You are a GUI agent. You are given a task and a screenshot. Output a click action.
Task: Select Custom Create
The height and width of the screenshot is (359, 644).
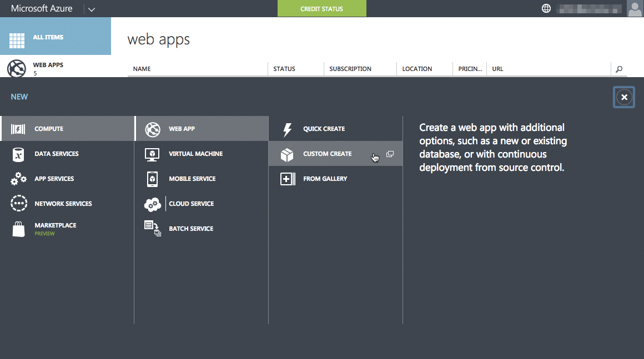(x=335, y=154)
